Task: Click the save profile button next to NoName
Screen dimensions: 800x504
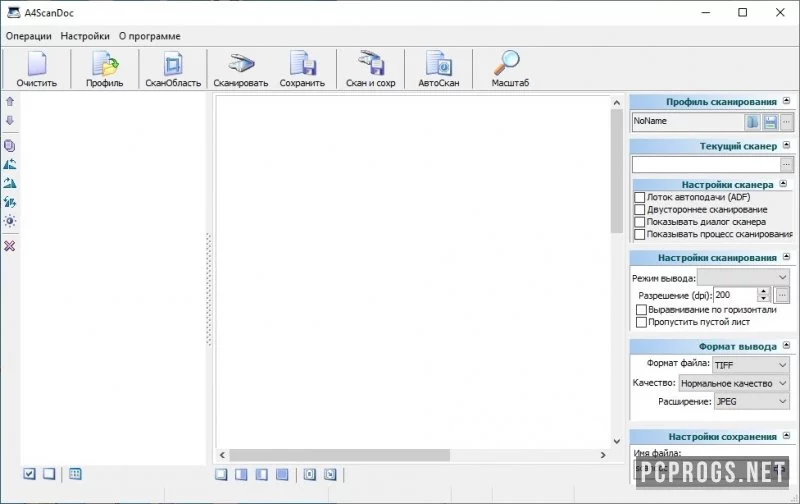Action: pos(770,122)
